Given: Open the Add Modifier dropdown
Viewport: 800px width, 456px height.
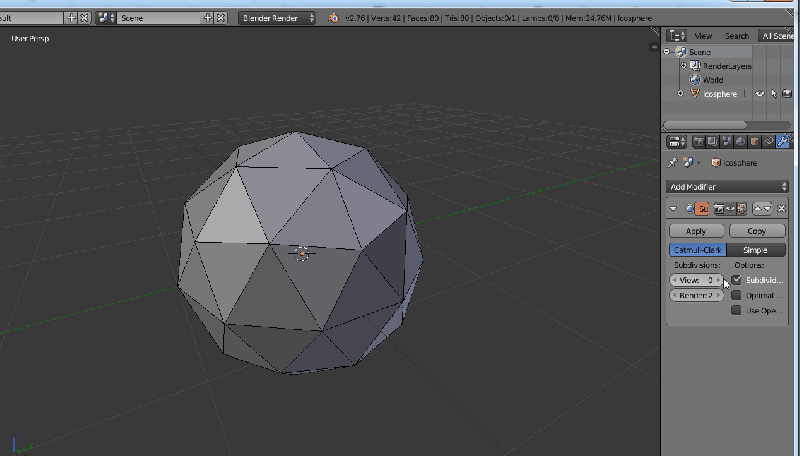Looking at the screenshot, I should pyautogui.click(x=728, y=187).
